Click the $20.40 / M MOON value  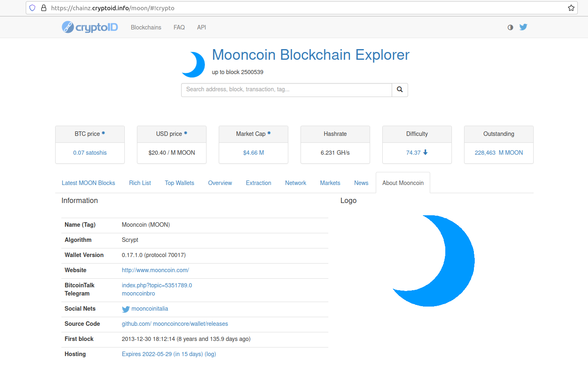click(x=172, y=153)
